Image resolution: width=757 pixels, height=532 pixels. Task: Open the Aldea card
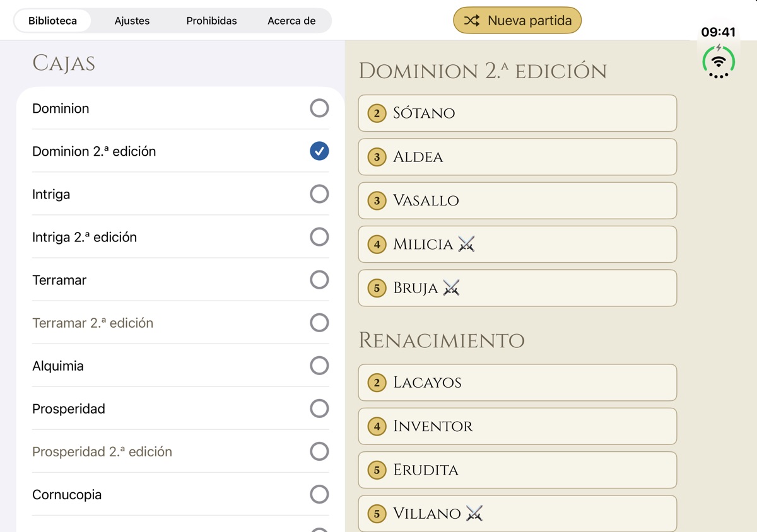[517, 157]
